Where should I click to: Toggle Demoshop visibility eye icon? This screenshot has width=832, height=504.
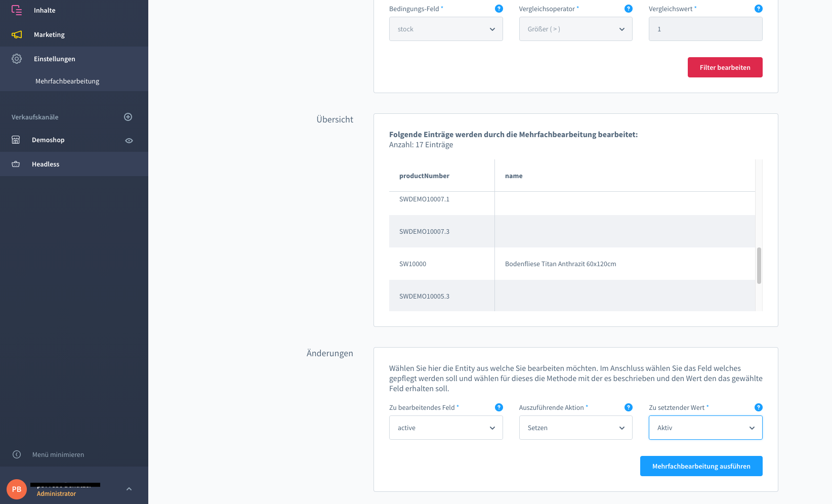(129, 141)
